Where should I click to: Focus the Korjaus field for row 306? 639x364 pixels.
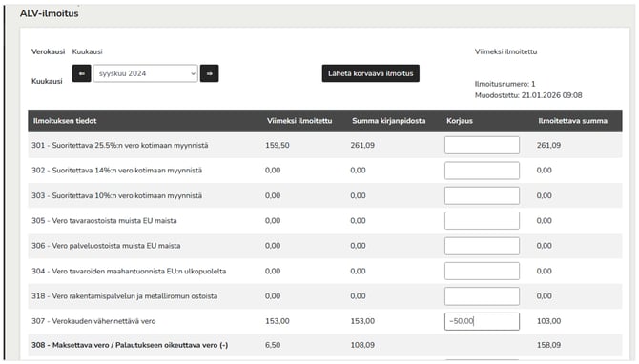pos(482,246)
